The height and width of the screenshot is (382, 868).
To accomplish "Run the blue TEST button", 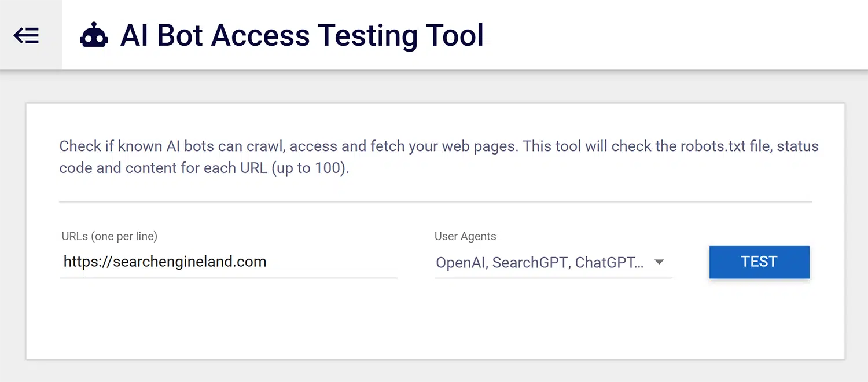I will pyautogui.click(x=759, y=262).
